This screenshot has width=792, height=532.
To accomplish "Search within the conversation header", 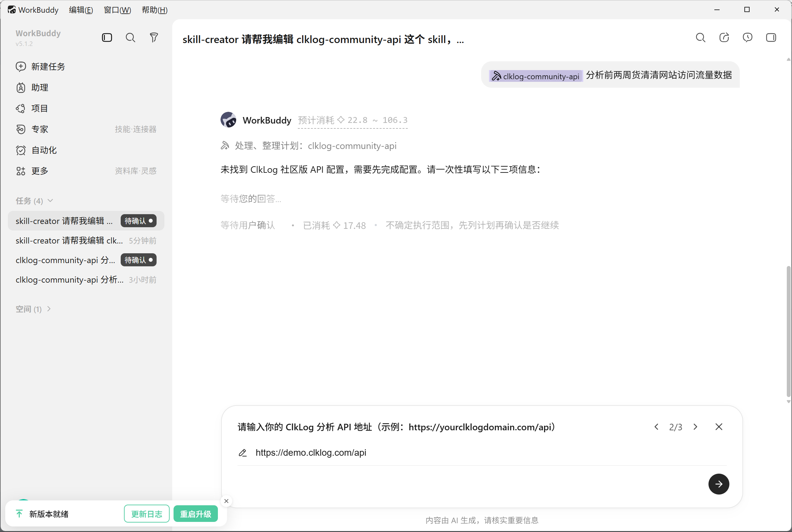I will (701, 37).
